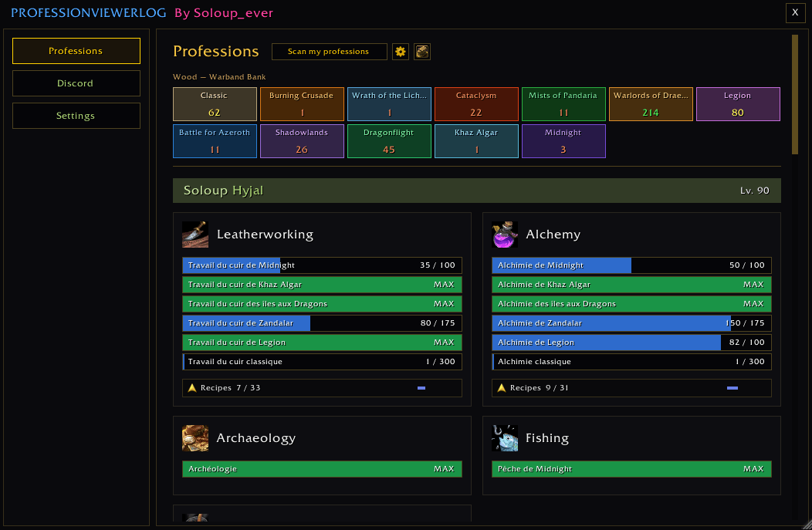This screenshot has width=812, height=530.
Task: Select the Midnight expansion tile
Action: point(563,140)
